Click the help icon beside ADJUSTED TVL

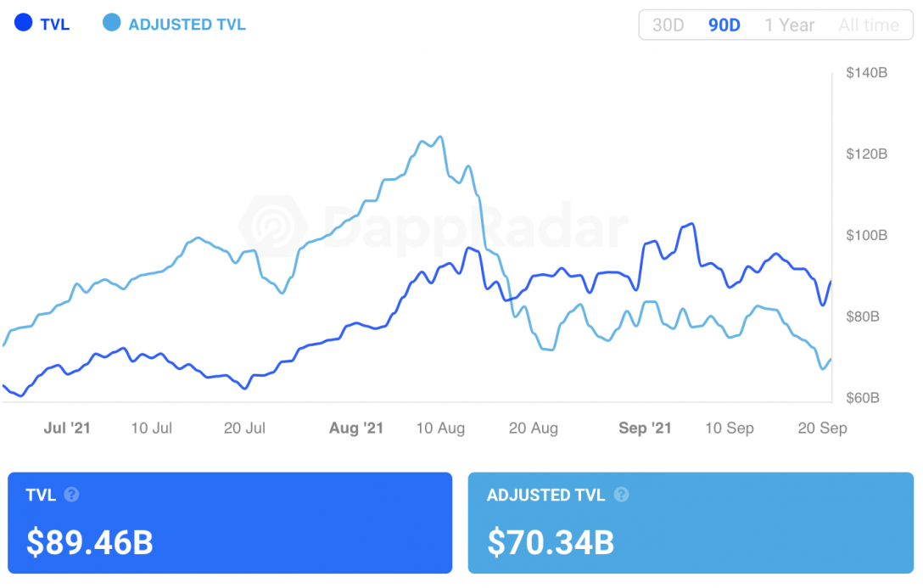(621, 495)
